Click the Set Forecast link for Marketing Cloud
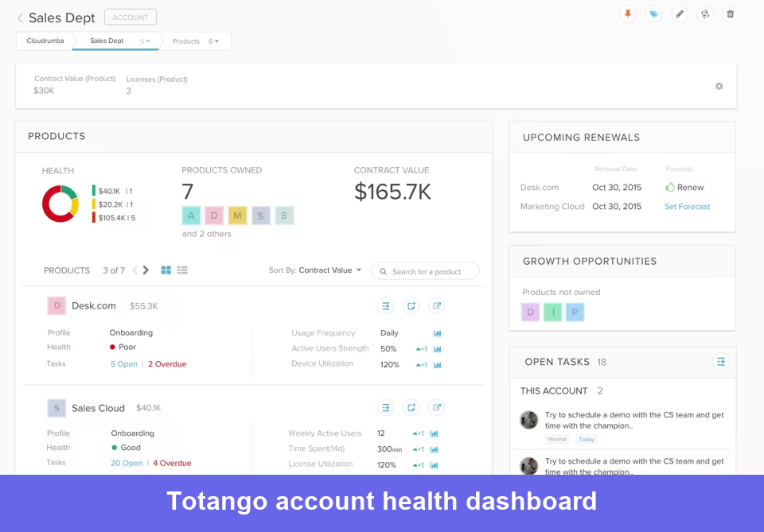 686,206
